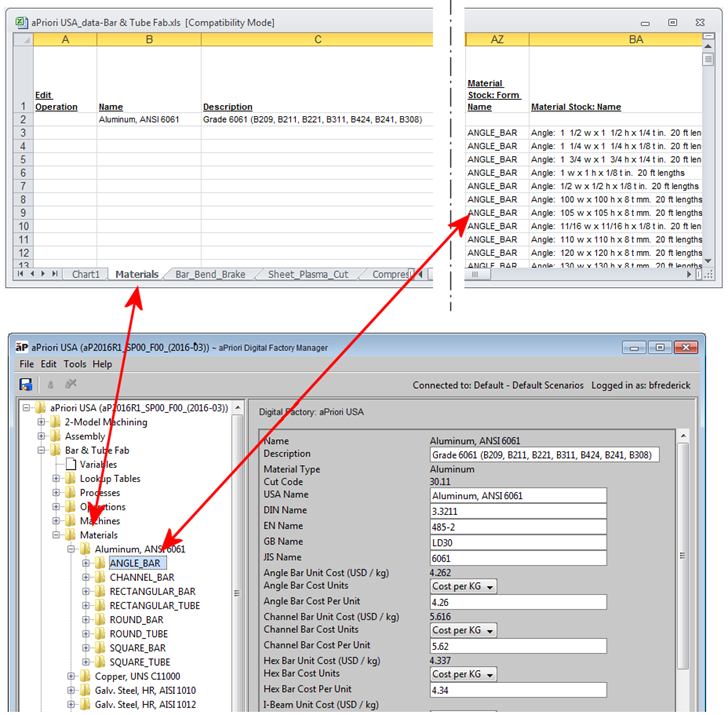The height and width of the screenshot is (715, 728).
Task: Switch to the Sheet_Plasma_Cut sheet tab
Action: pyautogui.click(x=308, y=274)
